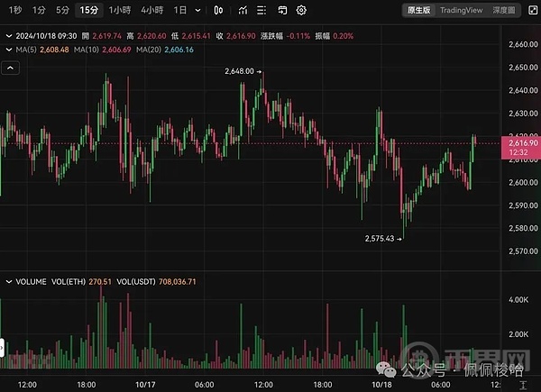The width and height of the screenshot is (541, 392).
Task: Click the 10/18 date axis label
Action: (381, 385)
